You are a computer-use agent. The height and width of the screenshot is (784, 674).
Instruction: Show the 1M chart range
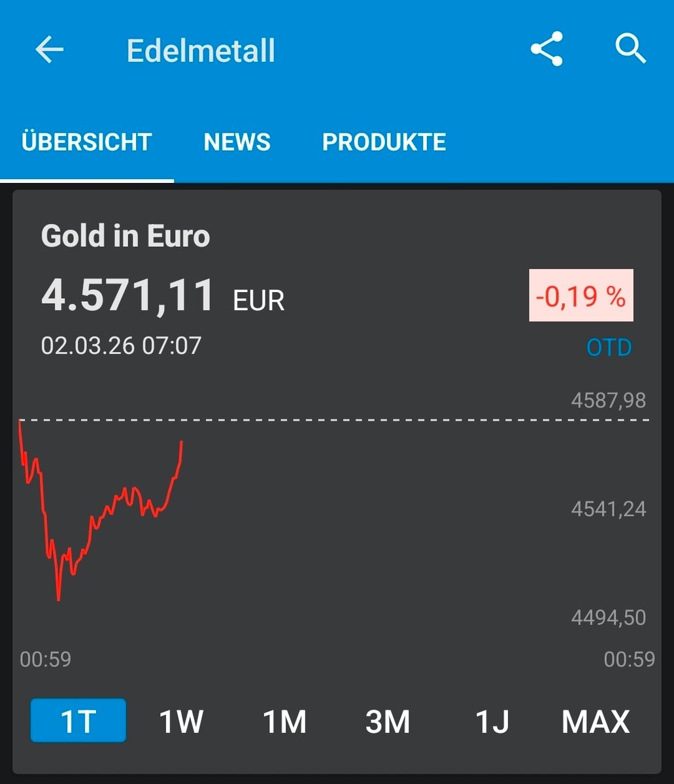tap(284, 721)
